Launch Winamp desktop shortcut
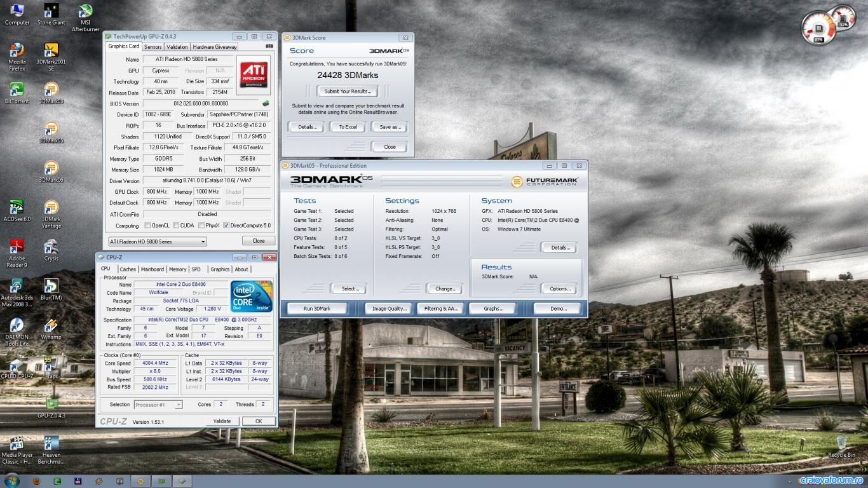Image resolution: width=868 pixels, height=488 pixels. click(51, 329)
